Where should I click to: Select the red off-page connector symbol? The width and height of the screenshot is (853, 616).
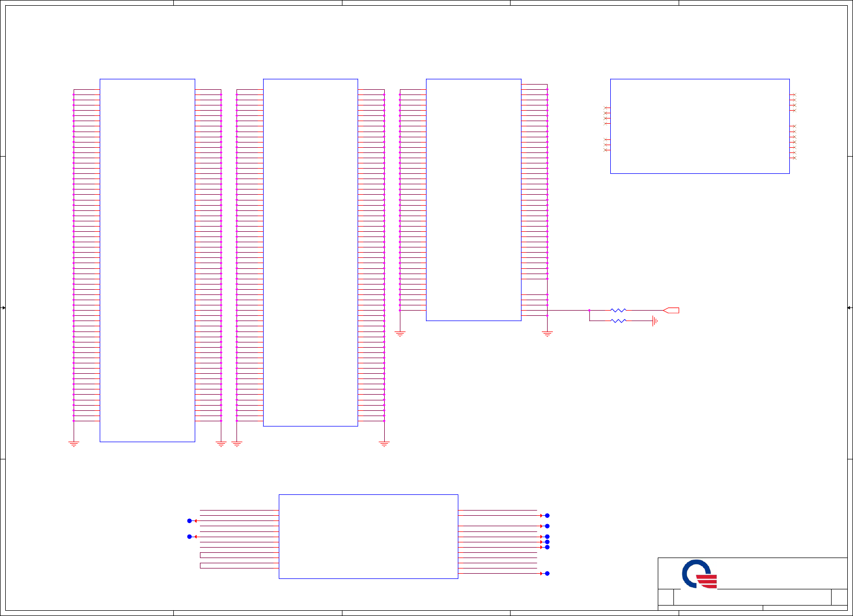pyautogui.click(x=671, y=311)
